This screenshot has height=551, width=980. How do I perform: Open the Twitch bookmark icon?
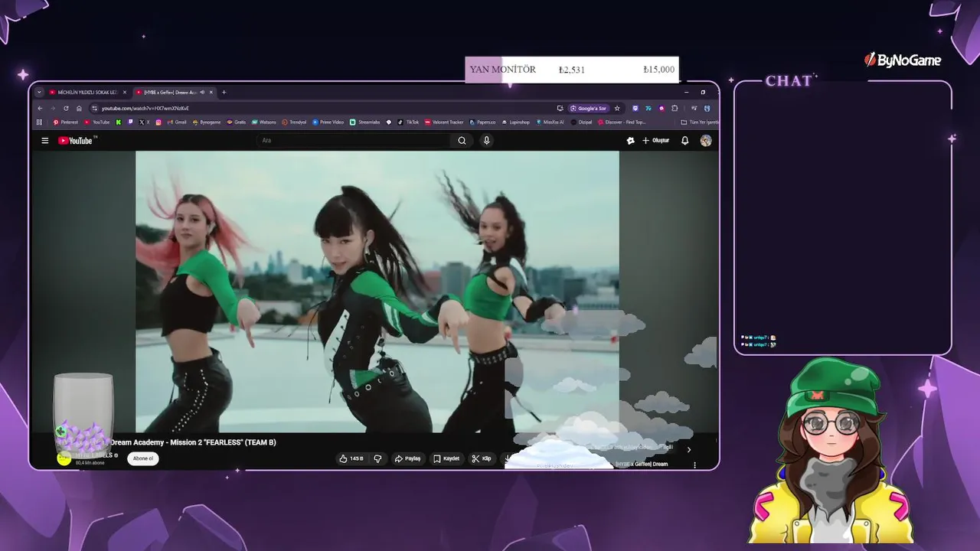click(130, 122)
